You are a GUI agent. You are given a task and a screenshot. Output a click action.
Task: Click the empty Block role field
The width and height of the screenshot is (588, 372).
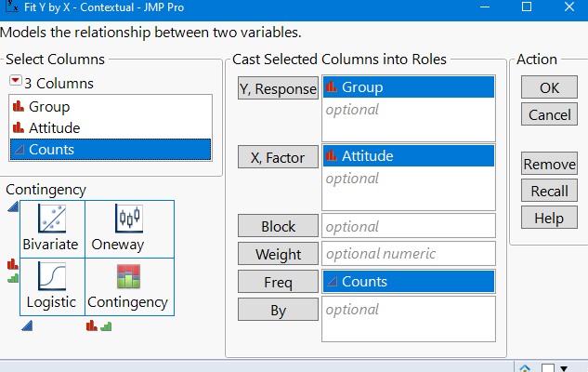point(409,226)
